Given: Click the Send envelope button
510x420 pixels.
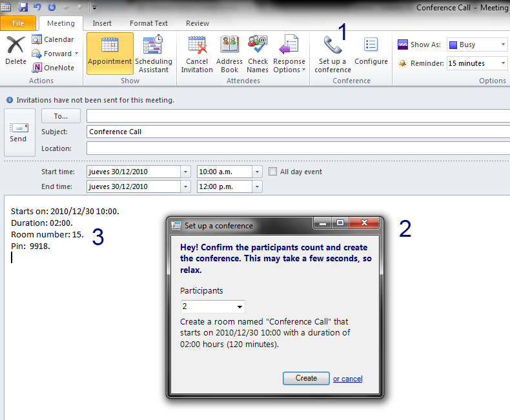Looking at the screenshot, I should tap(19, 132).
